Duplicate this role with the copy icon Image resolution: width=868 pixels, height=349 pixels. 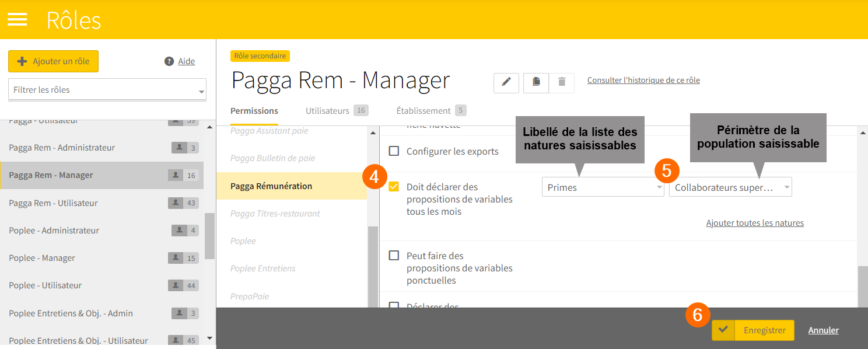[536, 83]
